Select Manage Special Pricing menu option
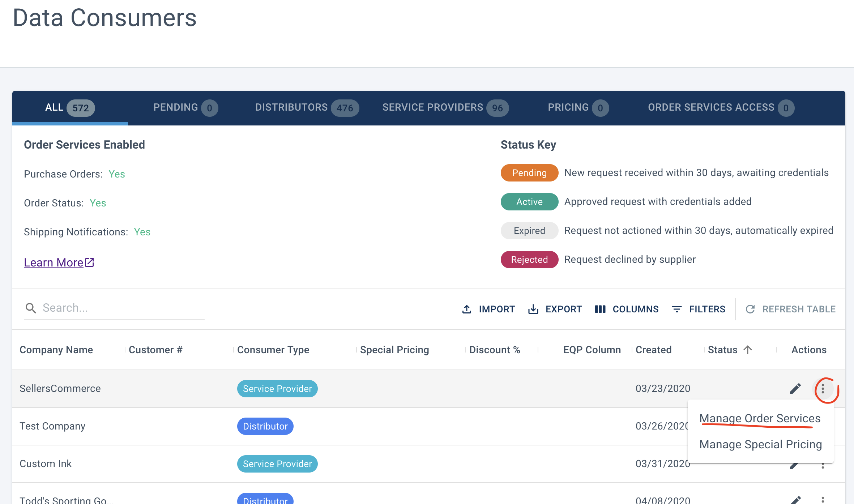 tap(760, 444)
